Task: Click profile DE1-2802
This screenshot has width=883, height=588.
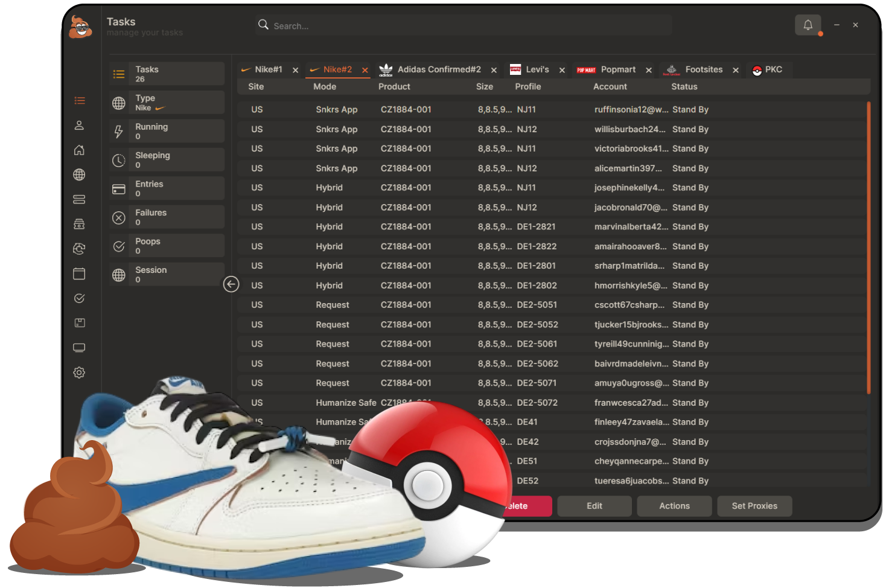Action: [x=537, y=286]
